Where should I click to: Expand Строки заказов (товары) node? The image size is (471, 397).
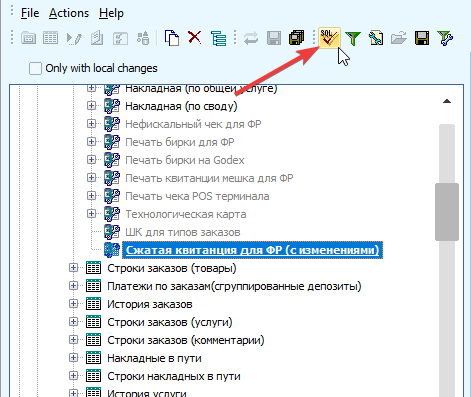point(73,268)
